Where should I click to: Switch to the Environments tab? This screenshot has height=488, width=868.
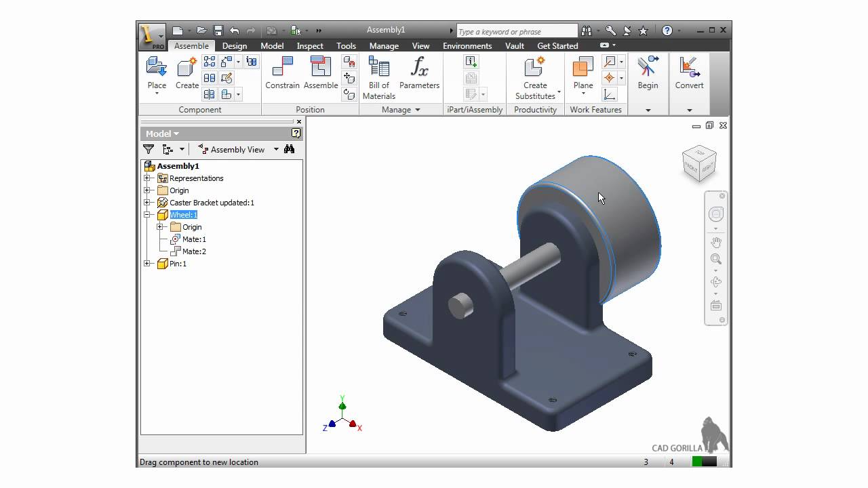(467, 46)
